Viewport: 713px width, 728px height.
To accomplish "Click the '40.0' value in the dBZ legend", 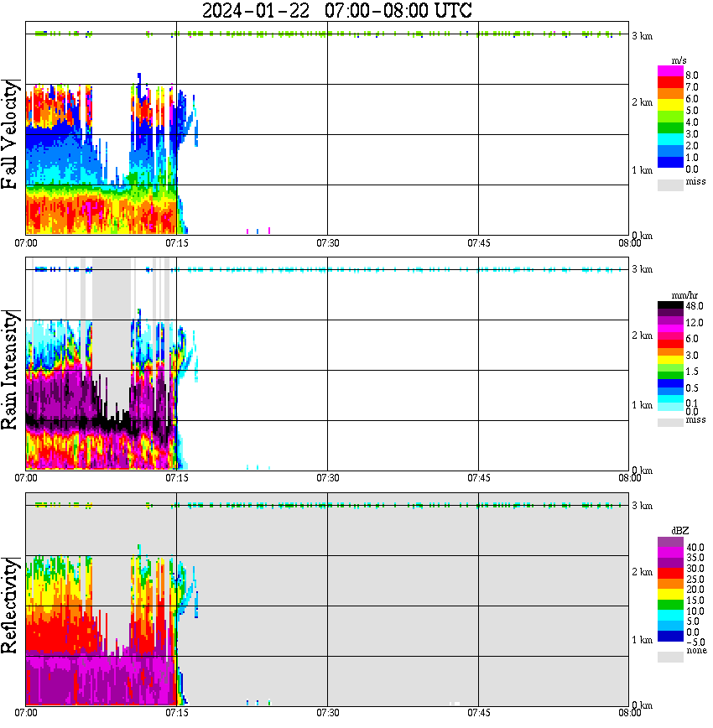I will pos(695,548).
